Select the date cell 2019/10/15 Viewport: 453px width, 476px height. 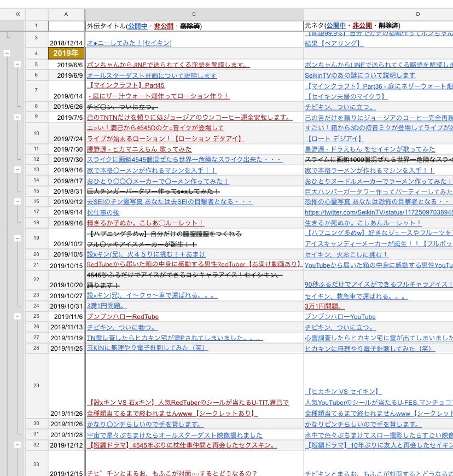click(66, 265)
